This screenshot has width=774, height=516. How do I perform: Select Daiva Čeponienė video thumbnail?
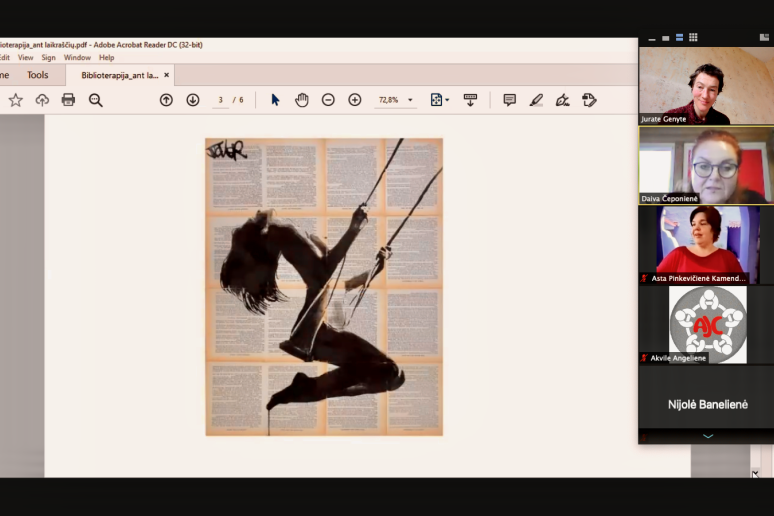(x=706, y=165)
